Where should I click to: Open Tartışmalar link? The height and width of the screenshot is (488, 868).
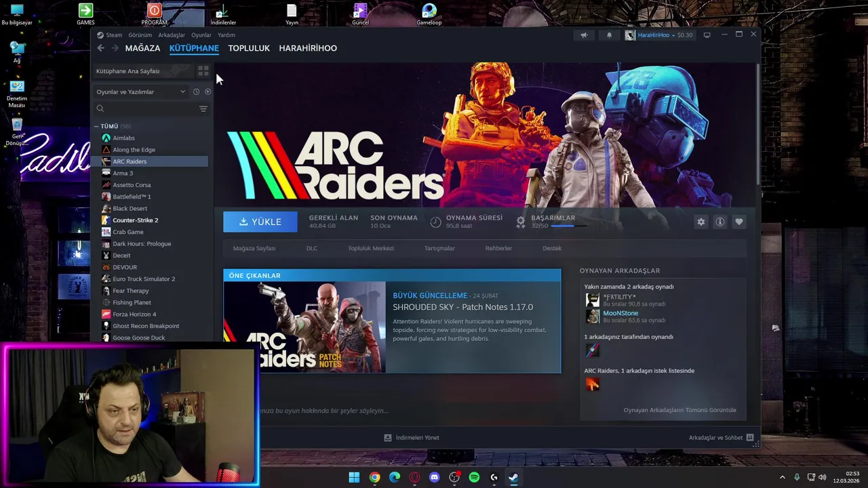point(439,248)
